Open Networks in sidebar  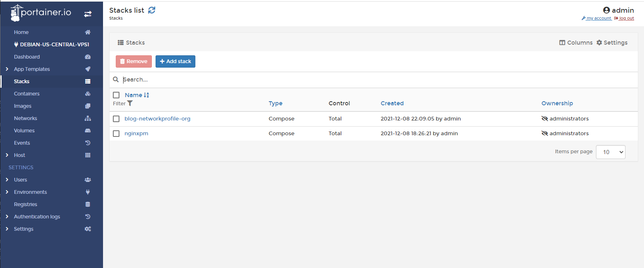pyautogui.click(x=25, y=118)
